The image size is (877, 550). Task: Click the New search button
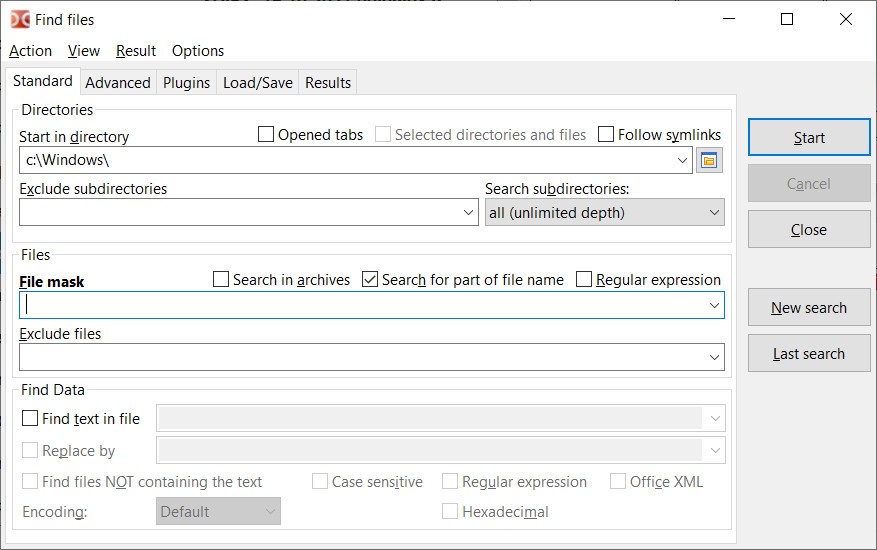click(809, 307)
